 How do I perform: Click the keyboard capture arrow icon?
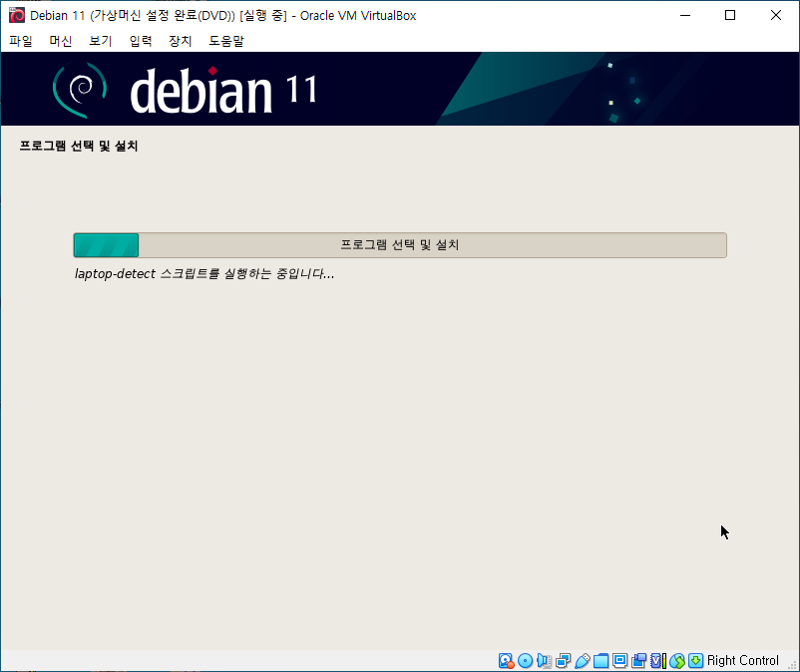point(696,661)
